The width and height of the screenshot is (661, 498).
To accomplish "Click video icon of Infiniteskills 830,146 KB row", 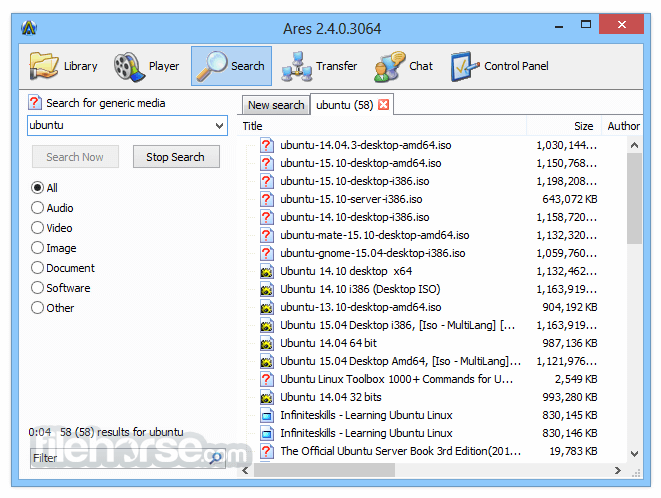I will (266, 433).
